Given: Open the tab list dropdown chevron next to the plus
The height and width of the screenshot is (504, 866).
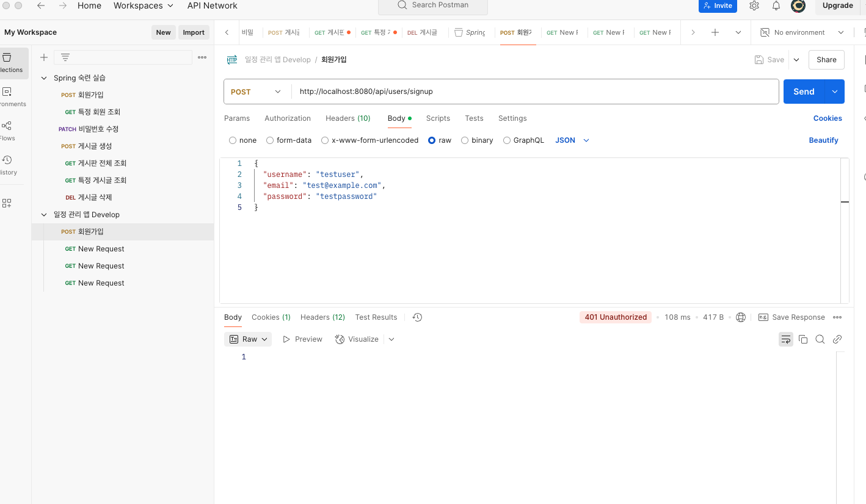Looking at the screenshot, I should pos(738,32).
